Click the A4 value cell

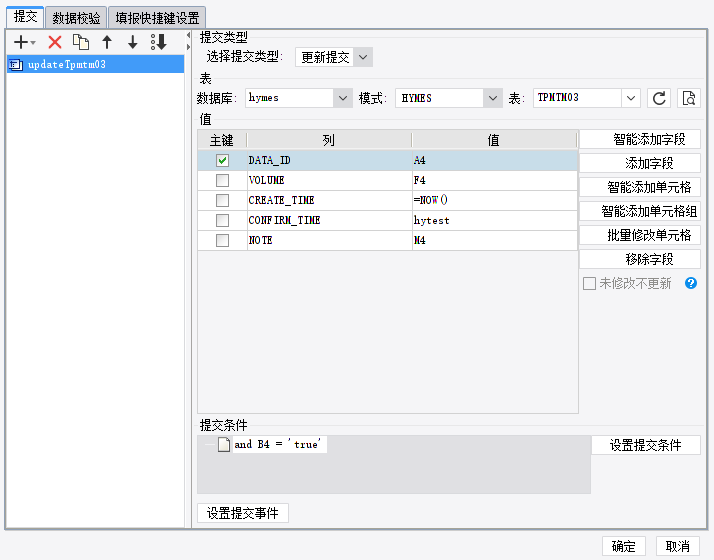pos(495,160)
